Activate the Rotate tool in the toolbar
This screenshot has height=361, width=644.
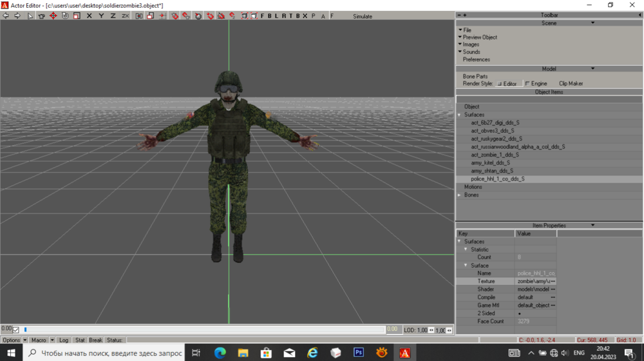point(65,16)
